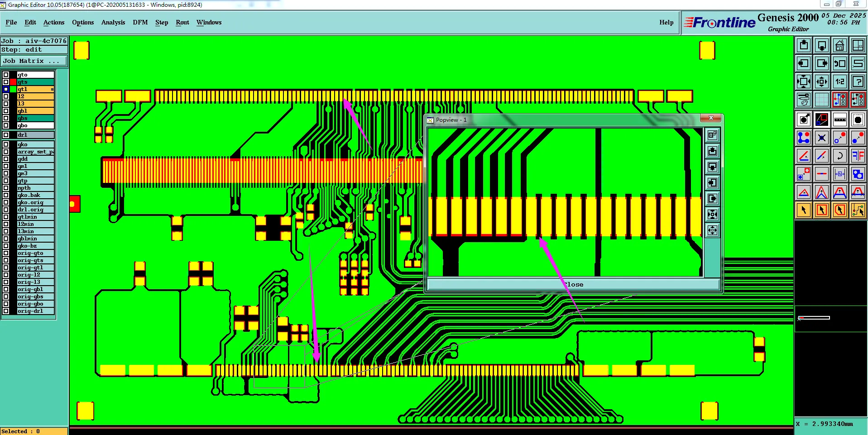The image size is (868, 435).
Task: Open the Step menu
Action: click(x=162, y=22)
